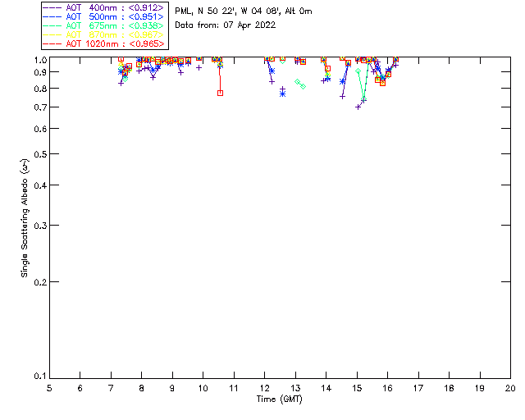Screen dimensions: 525x420
Task: Click the y-axis tick label 1.0
Action: coord(40,60)
